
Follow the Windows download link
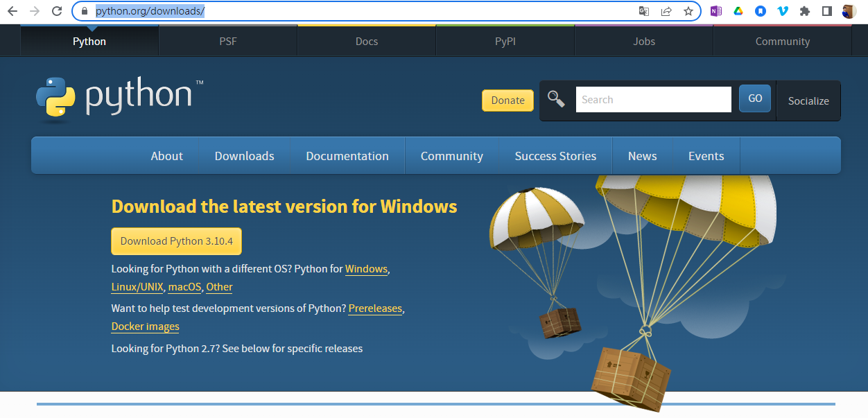click(x=366, y=268)
